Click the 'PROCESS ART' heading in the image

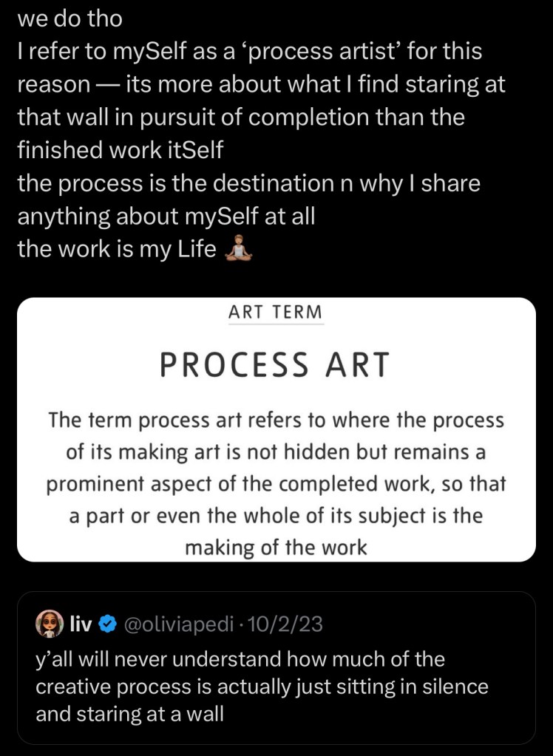point(275,365)
